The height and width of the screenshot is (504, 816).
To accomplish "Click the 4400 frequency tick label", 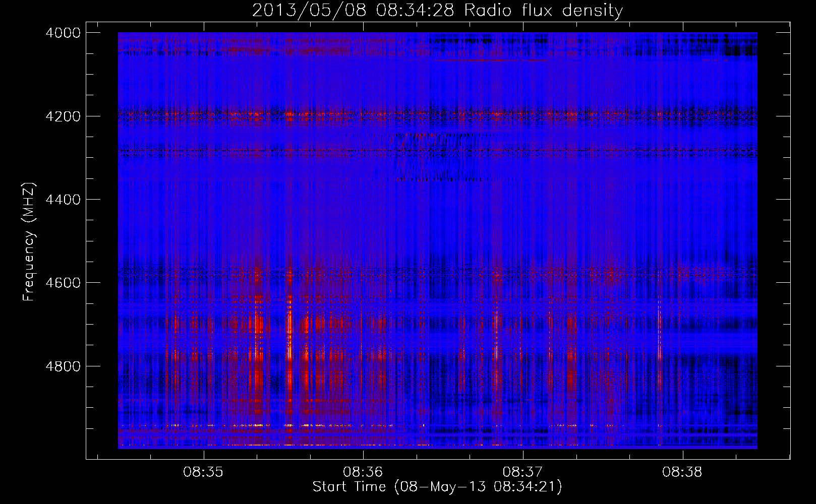I will pos(63,200).
